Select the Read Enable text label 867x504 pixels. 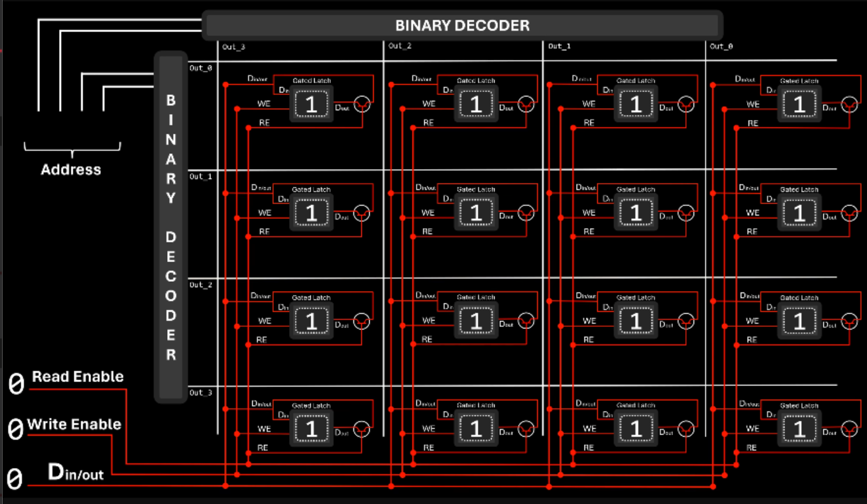point(78,377)
